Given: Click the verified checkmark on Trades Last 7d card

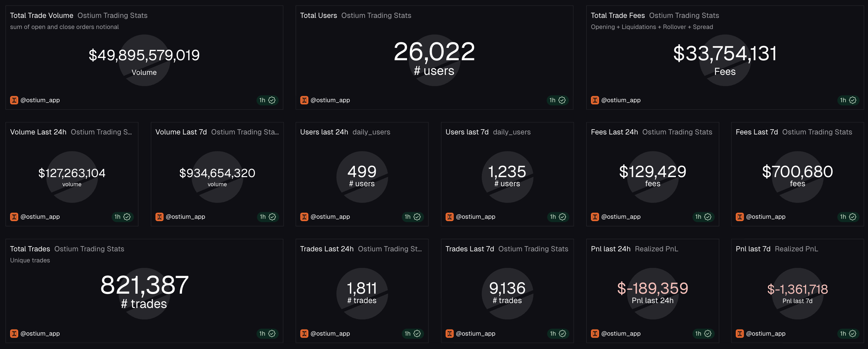Looking at the screenshot, I should (562, 333).
